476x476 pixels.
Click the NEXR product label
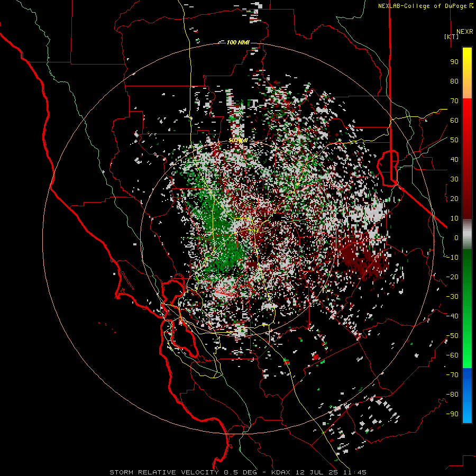click(465, 32)
